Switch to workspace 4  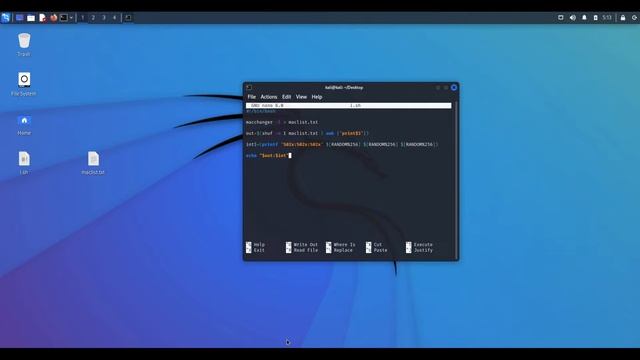(x=114, y=18)
